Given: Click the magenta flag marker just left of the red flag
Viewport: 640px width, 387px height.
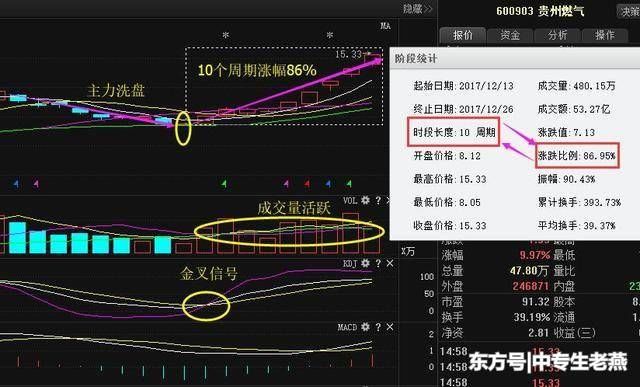Looking at the screenshot, I should point(286,184).
